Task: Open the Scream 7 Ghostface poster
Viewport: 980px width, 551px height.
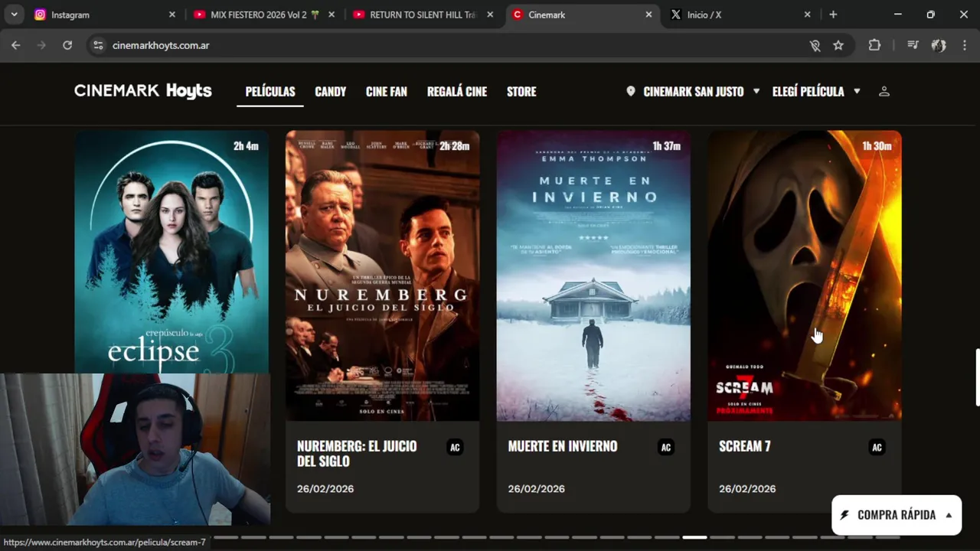Action: [805, 275]
